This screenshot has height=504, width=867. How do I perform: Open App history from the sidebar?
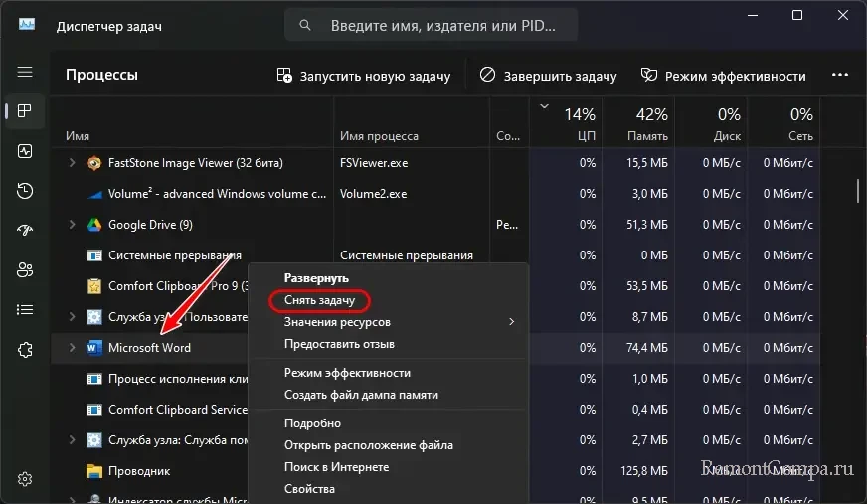25,190
